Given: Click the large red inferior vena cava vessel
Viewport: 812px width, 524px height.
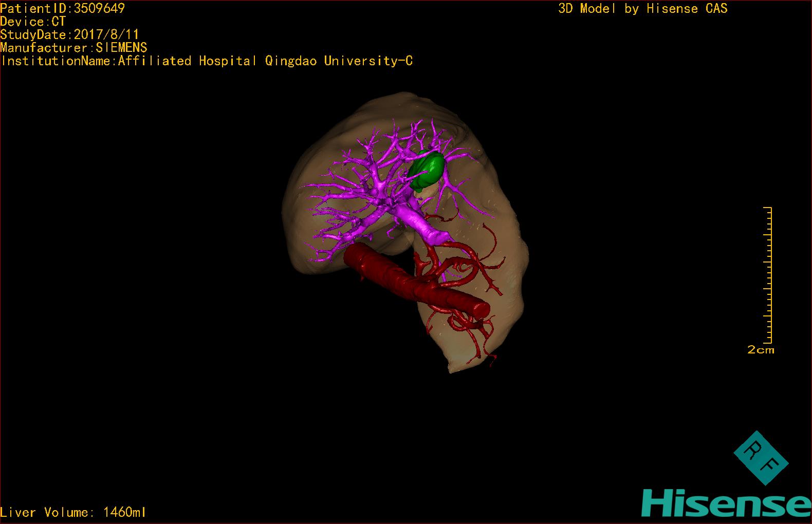Looking at the screenshot, I should point(416,280).
